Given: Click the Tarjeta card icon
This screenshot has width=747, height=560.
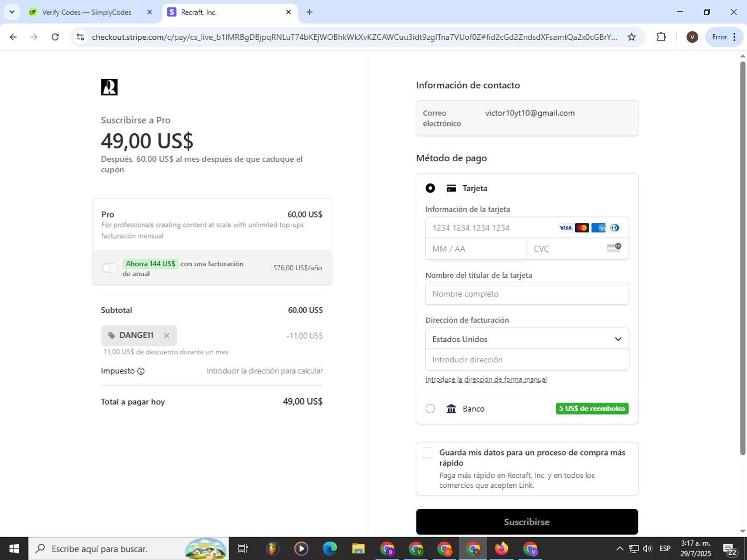Looking at the screenshot, I should 451,188.
